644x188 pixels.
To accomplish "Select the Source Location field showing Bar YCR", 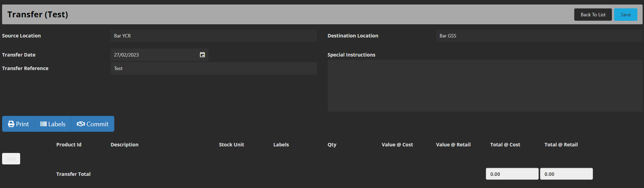I will 213,36.
